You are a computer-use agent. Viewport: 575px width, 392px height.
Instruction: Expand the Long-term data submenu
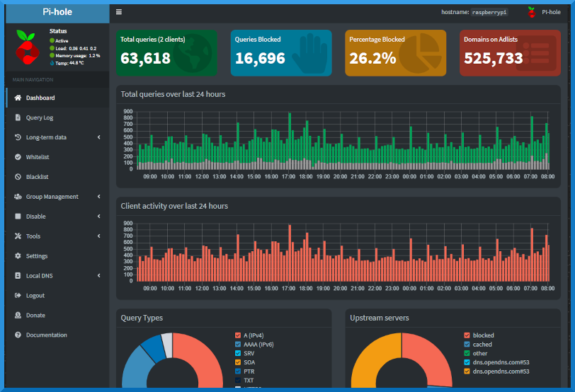(x=98, y=137)
